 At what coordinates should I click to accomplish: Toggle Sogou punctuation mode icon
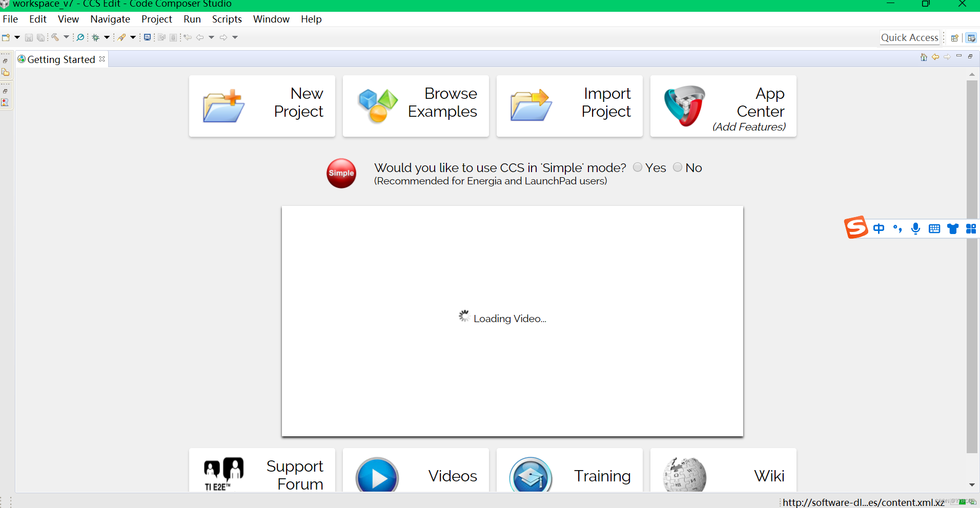897,228
